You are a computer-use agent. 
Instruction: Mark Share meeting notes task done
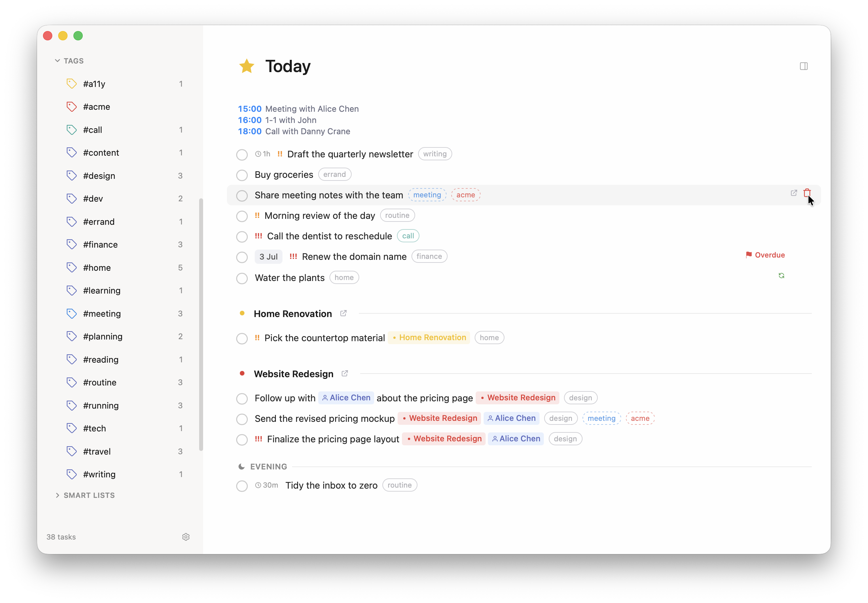coord(242,196)
